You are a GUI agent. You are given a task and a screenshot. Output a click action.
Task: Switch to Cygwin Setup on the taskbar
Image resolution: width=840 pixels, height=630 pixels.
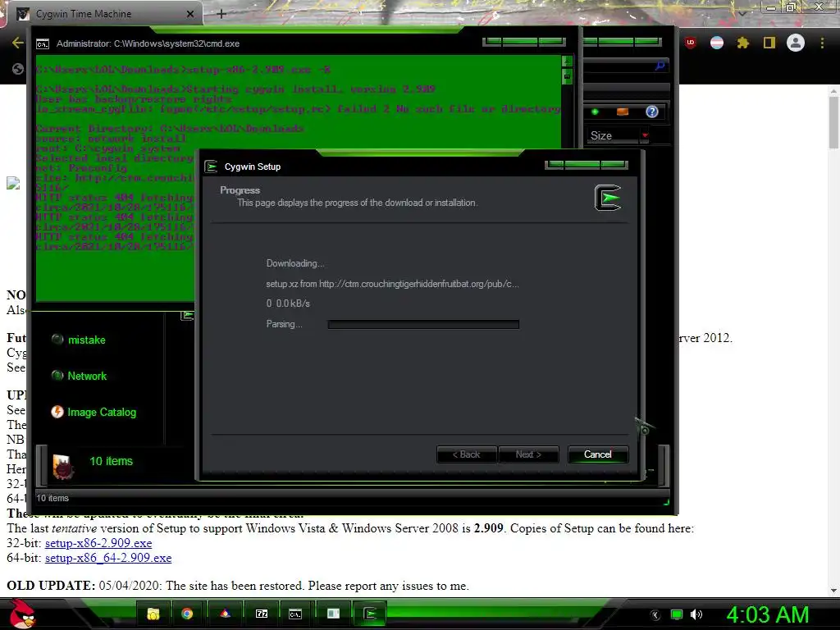click(x=370, y=614)
